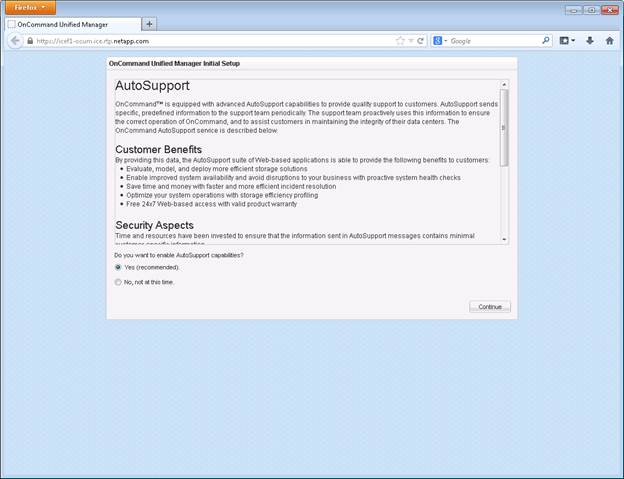The width and height of the screenshot is (624, 479).
Task: Click the AutoSupport text scrollbar thumb
Action: [x=504, y=128]
